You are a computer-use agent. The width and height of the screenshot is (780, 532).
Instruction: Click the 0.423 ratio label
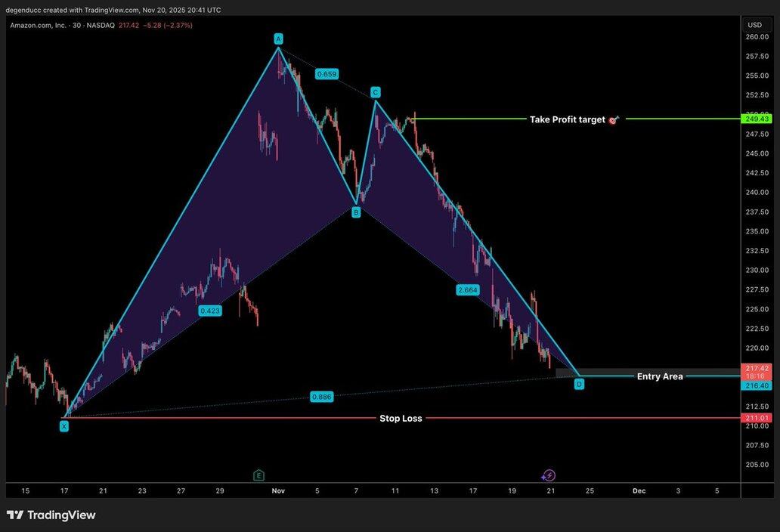[x=210, y=311]
